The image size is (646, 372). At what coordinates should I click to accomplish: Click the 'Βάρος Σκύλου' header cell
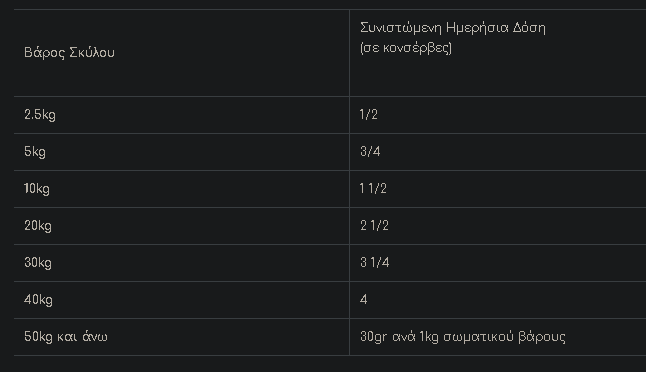pyautogui.click(x=181, y=53)
